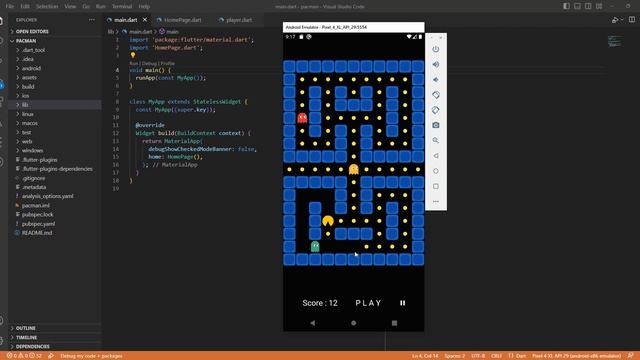The height and width of the screenshot is (360, 640).
Task: Open the pacman.iml file
Action: 55,205
